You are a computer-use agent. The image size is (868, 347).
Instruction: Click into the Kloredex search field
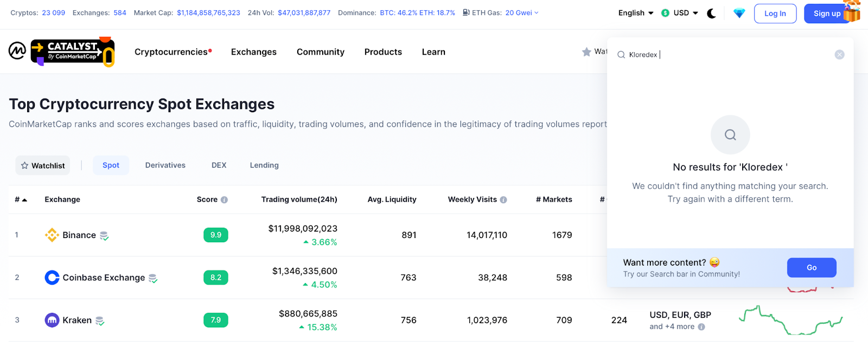(x=730, y=55)
